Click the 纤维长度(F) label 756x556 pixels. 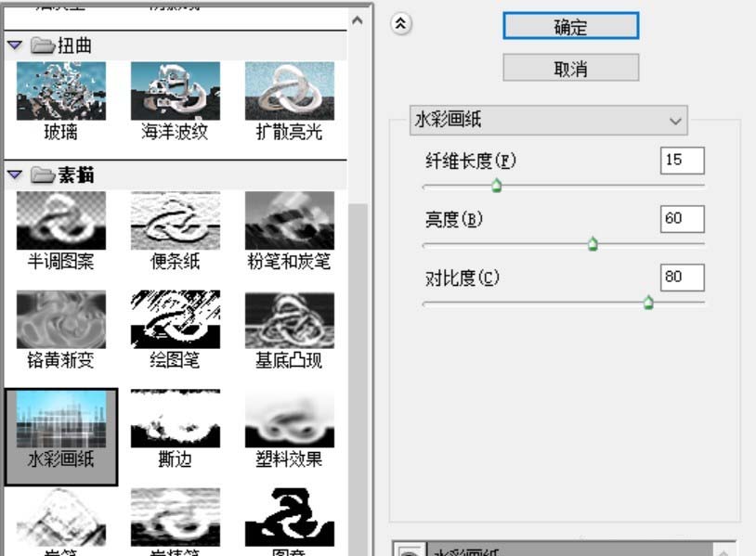[471, 161]
